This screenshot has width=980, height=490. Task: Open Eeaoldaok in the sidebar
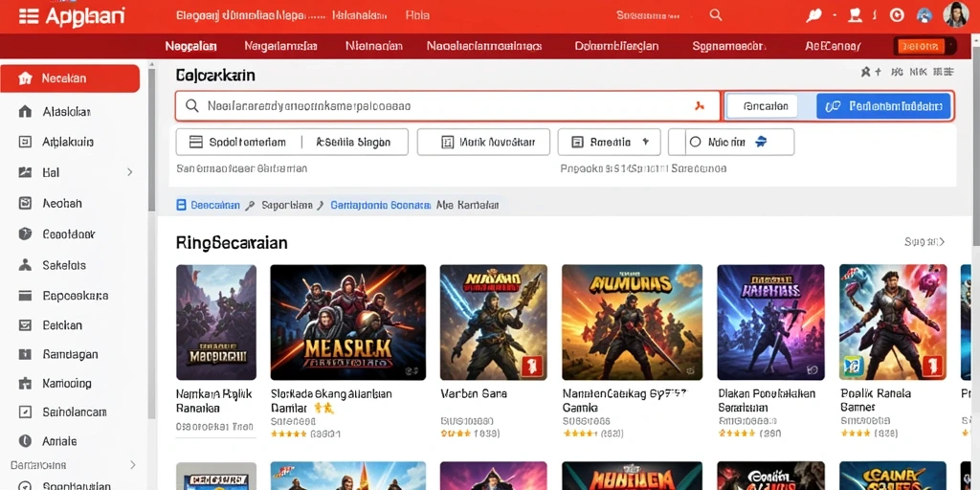69,234
